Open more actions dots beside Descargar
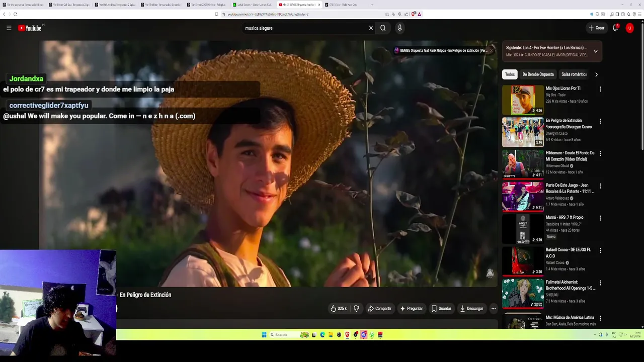 494,309
